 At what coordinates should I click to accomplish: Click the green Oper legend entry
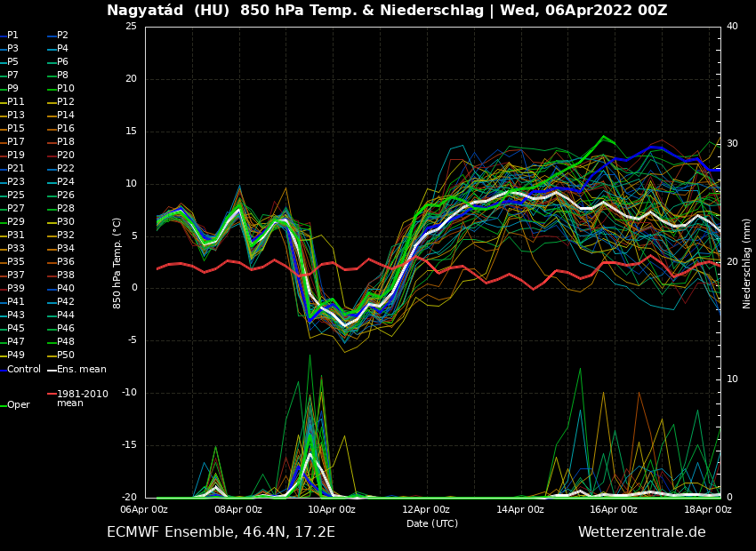click(x=18, y=405)
